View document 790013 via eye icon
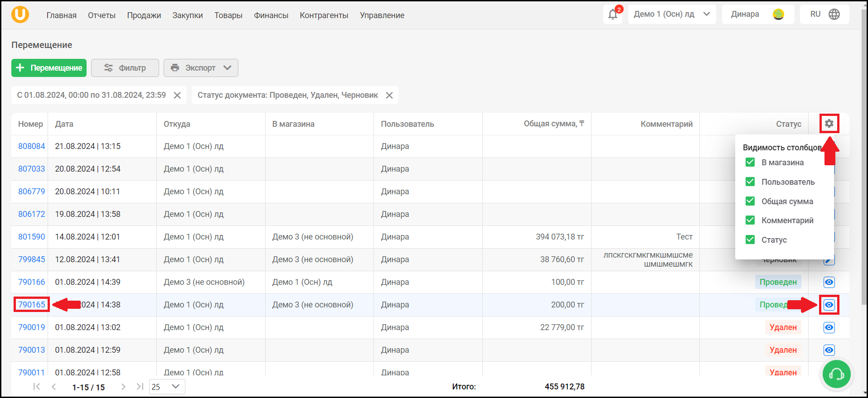Screen dimensions: 868x398 (829, 350)
